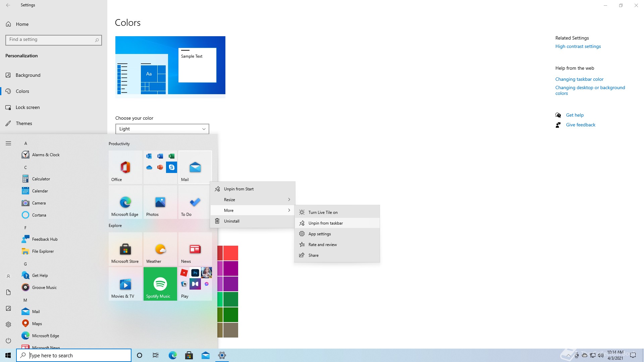Open Start menu power button

pyautogui.click(x=8, y=341)
